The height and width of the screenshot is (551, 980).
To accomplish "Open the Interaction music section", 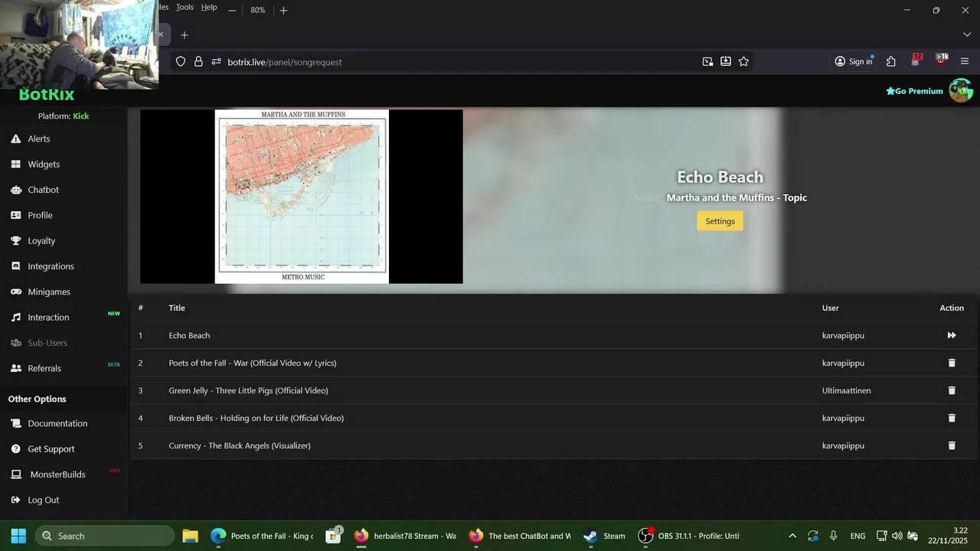I will click(48, 317).
